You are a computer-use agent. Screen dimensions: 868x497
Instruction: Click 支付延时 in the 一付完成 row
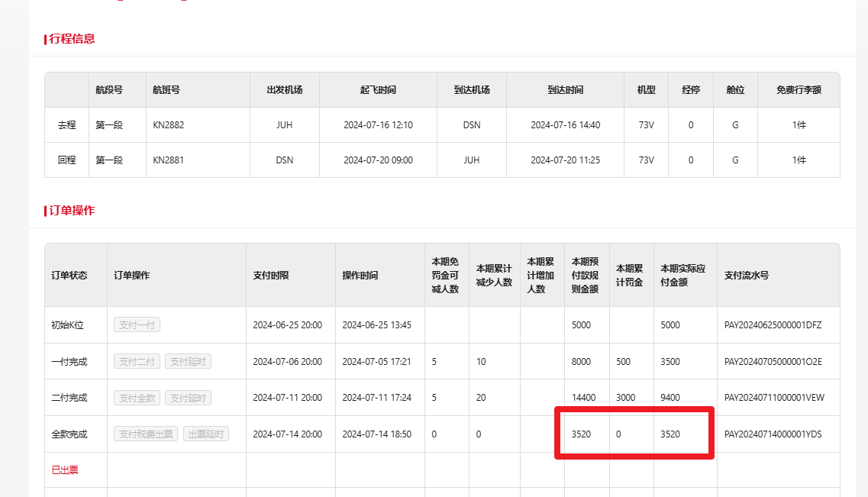point(188,362)
